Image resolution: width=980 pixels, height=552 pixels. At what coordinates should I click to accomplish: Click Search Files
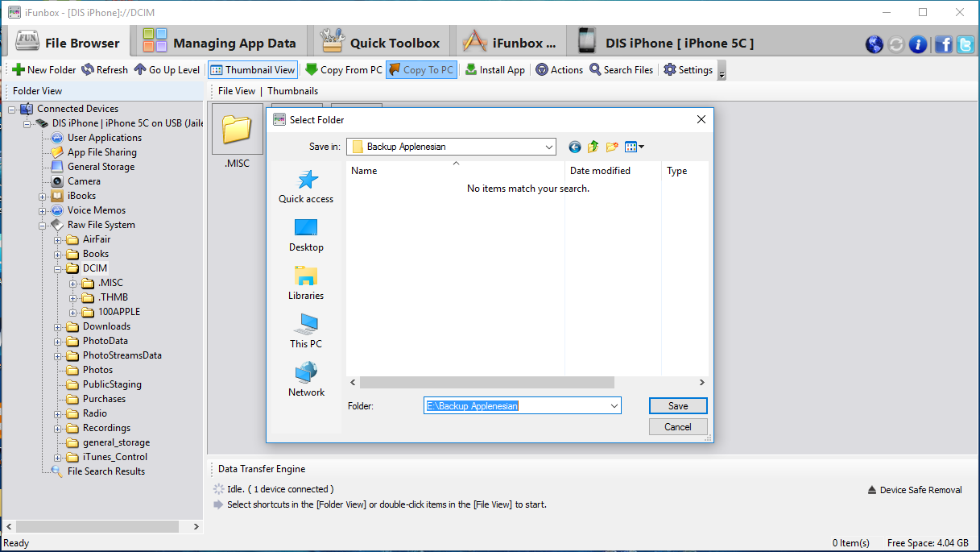tap(622, 70)
